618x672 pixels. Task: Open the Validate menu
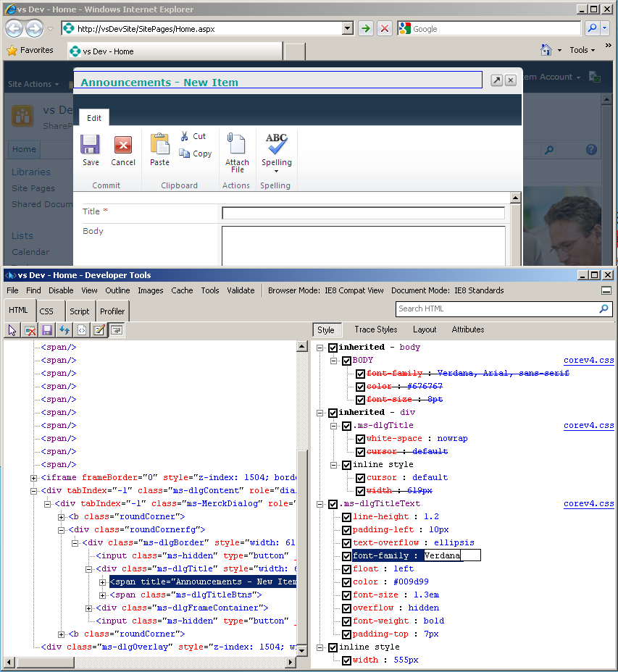[241, 290]
